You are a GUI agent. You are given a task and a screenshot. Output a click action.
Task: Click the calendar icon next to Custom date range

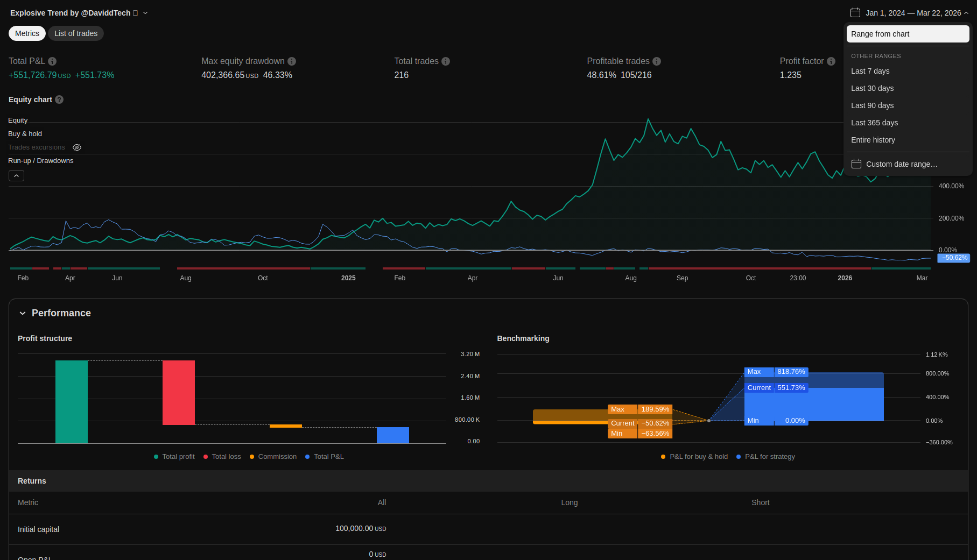[x=856, y=164]
